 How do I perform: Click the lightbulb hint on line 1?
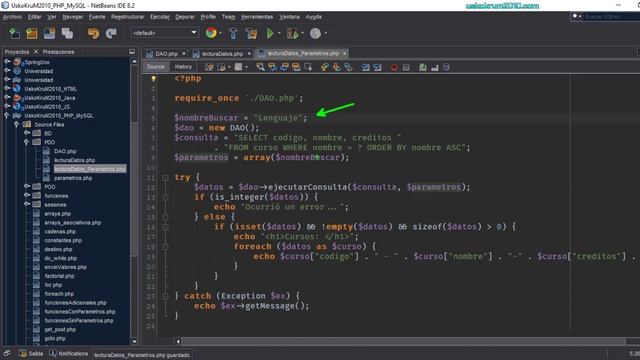tap(153, 79)
